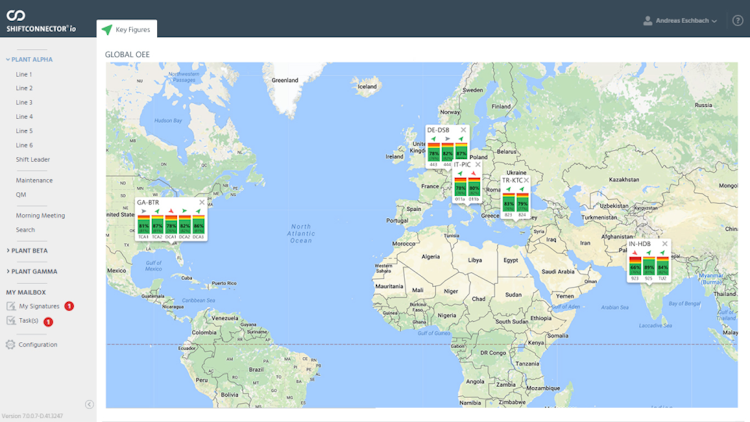This screenshot has width=750, height=422.
Task: Open the Shift Leader entry
Action: 33,159
